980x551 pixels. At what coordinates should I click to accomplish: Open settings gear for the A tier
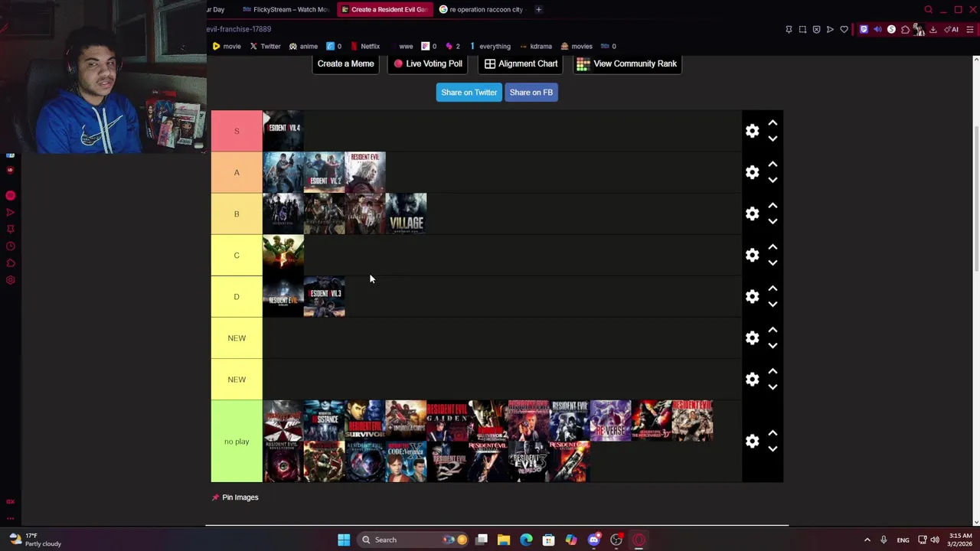click(752, 172)
